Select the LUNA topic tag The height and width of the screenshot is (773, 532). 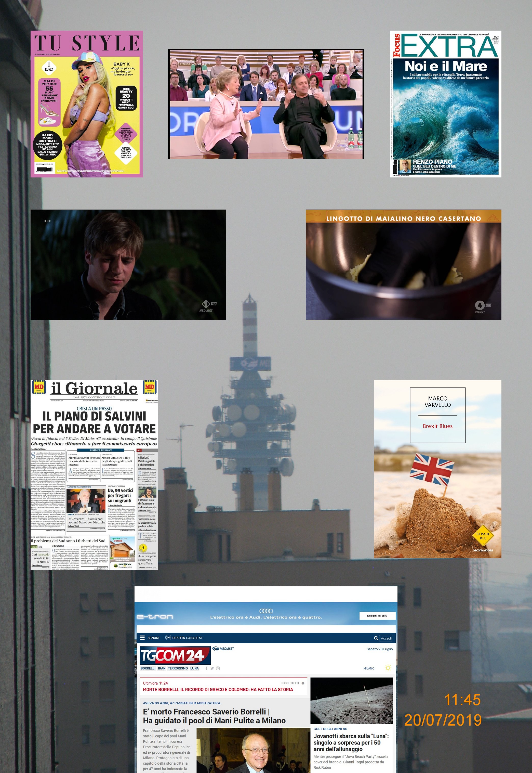194,668
